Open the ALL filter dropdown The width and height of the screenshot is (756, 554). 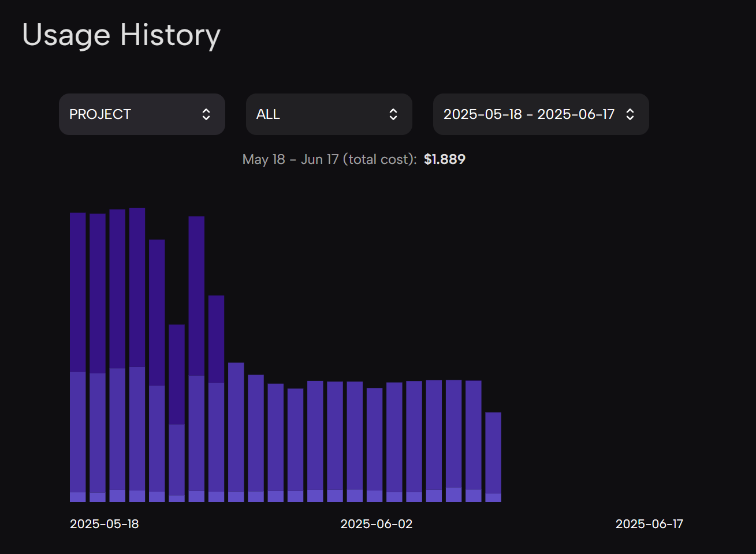(x=329, y=114)
